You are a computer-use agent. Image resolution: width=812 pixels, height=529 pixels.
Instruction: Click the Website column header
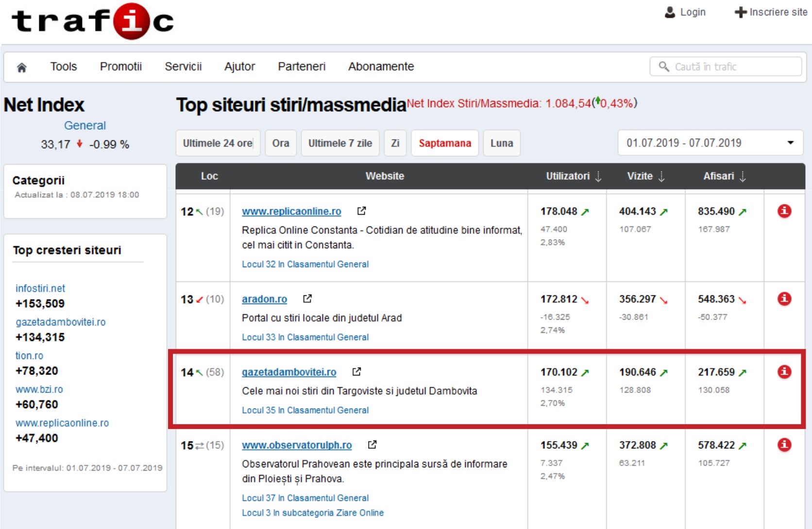pos(385,176)
